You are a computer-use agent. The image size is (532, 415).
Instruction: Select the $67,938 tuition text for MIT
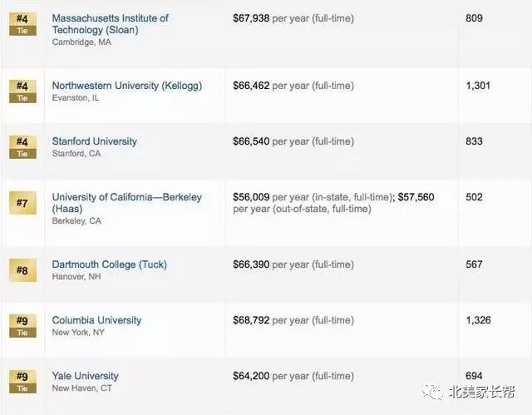pos(251,18)
